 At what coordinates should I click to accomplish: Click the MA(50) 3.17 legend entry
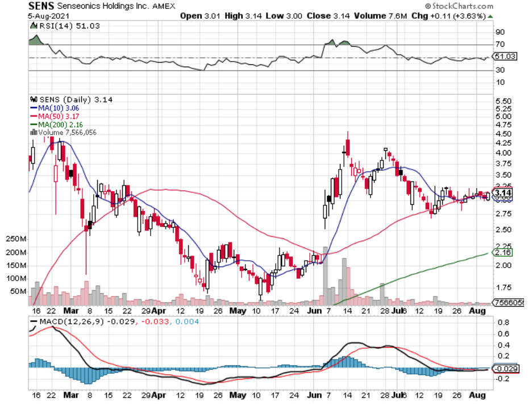point(59,116)
